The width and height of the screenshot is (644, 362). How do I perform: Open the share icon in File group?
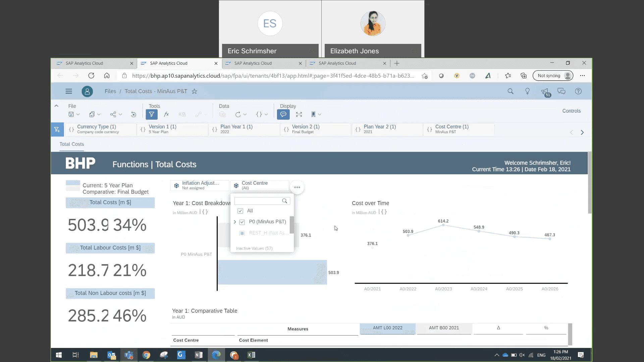[x=113, y=114]
